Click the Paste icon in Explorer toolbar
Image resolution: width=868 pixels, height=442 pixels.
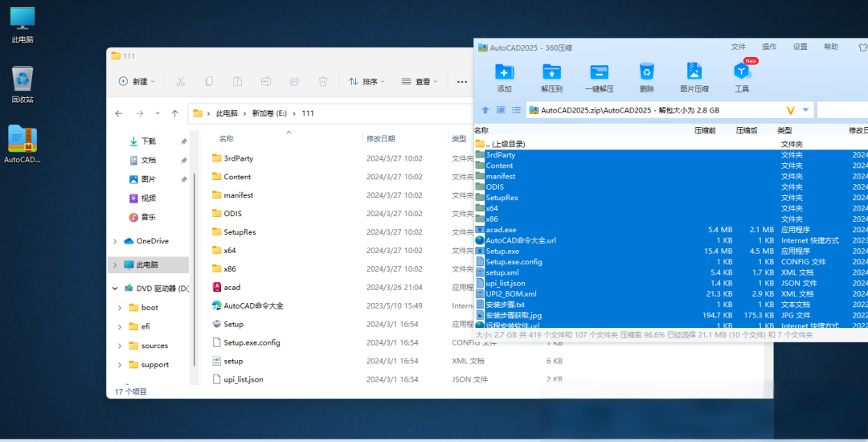[x=237, y=81]
